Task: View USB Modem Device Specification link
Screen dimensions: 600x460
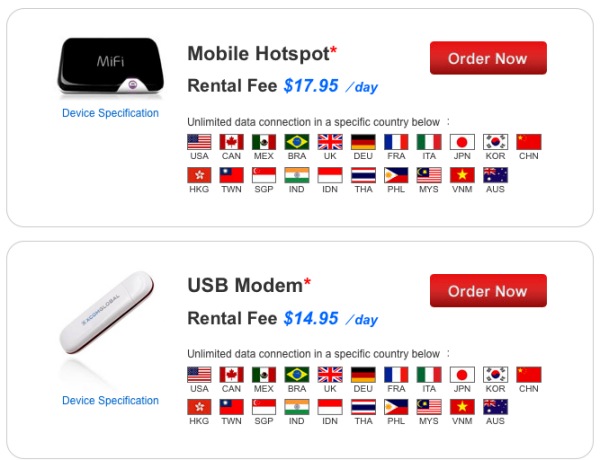Action: coord(110,400)
